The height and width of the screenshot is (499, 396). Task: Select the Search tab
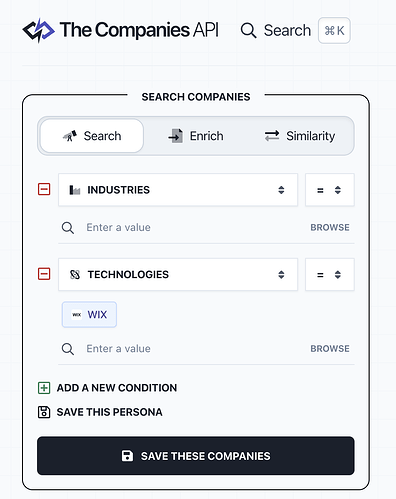(92, 136)
